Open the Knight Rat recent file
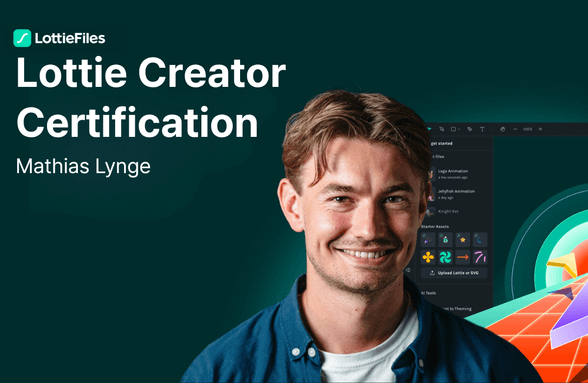The width and height of the screenshot is (588, 383). tap(443, 212)
